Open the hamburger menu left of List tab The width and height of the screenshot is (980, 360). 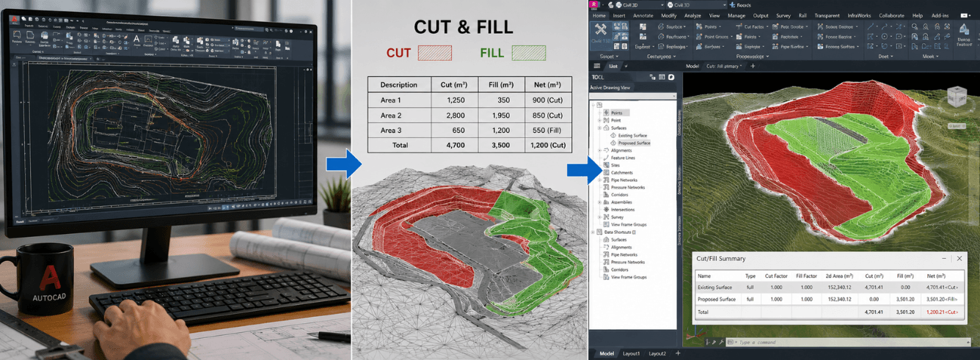tap(596, 66)
